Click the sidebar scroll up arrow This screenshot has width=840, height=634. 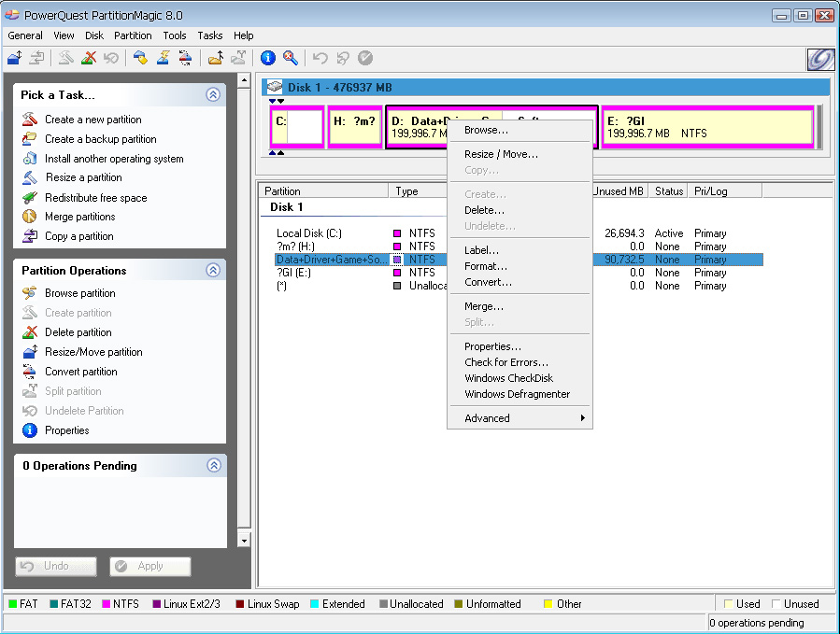click(x=244, y=81)
